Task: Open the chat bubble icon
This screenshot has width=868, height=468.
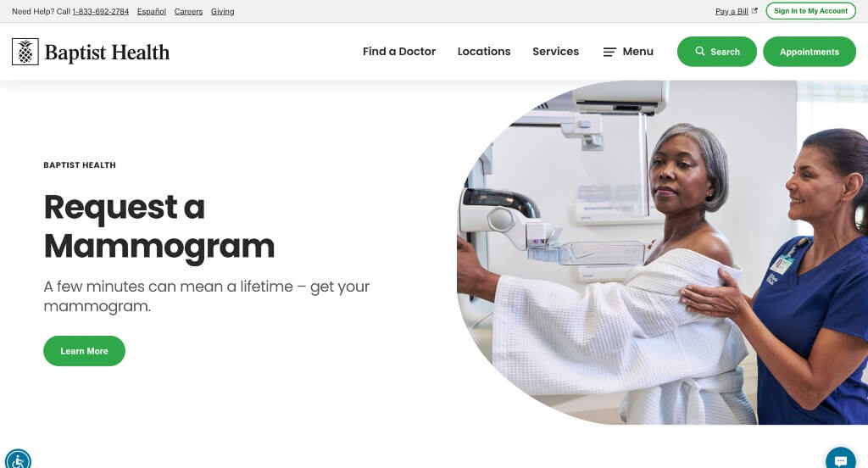Action: (840, 460)
